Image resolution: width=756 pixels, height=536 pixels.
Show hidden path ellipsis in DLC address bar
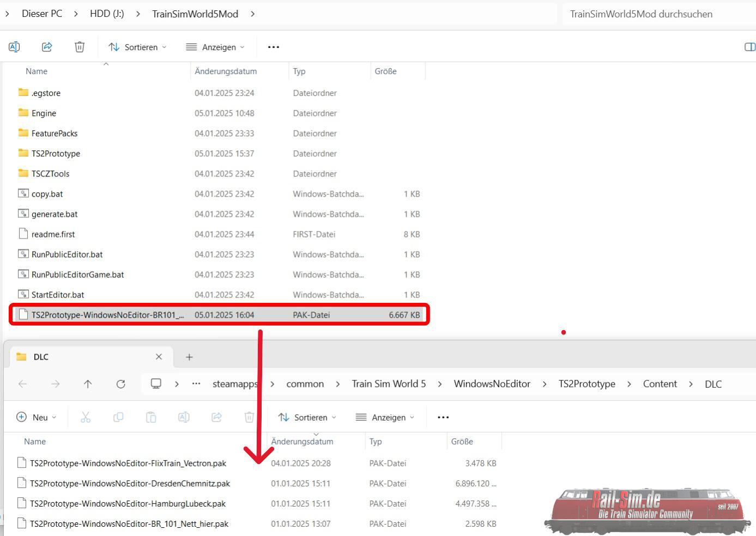196,384
